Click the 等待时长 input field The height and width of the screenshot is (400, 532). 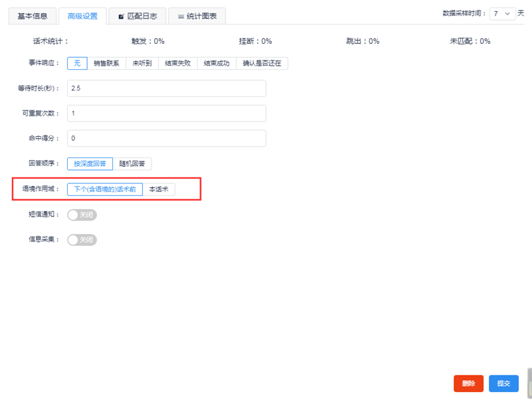[x=166, y=88]
